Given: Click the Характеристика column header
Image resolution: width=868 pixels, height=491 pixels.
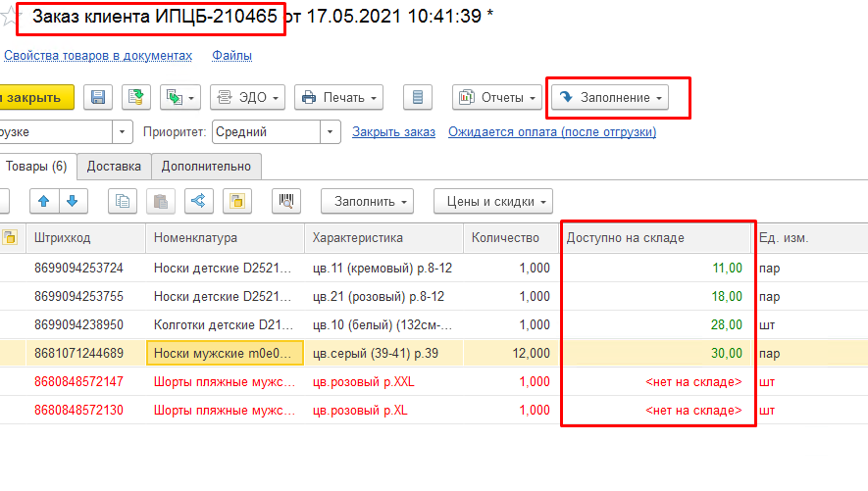Looking at the screenshot, I should pos(383,238).
